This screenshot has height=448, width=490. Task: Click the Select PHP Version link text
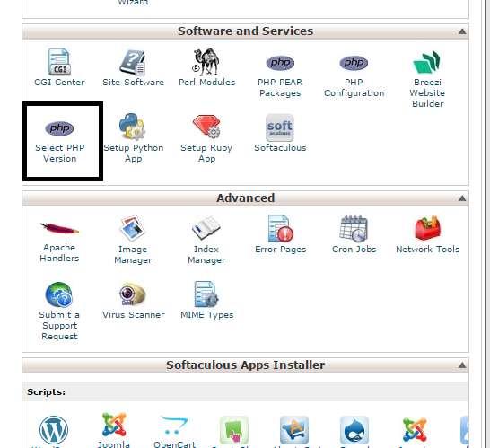[x=60, y=154]
